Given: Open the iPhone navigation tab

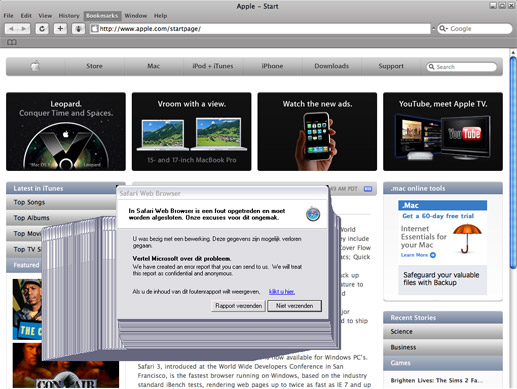Looking at the screenshot, I should pos(272,66).
